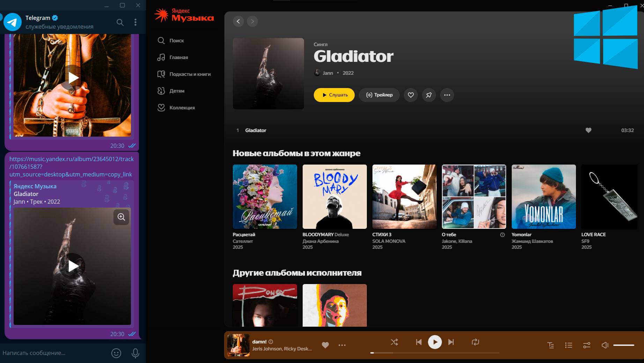The width and height of the screenshot is (644, 363).
Task: Show lyrics with the text icon
Action: (551, 345)
